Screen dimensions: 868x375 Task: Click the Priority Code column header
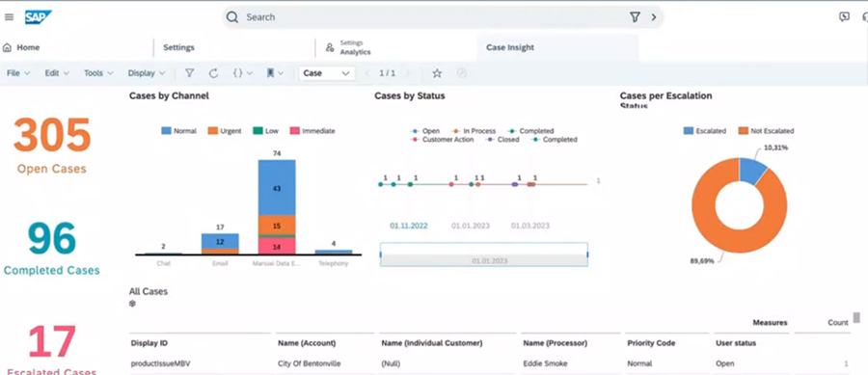pos(651,343)
